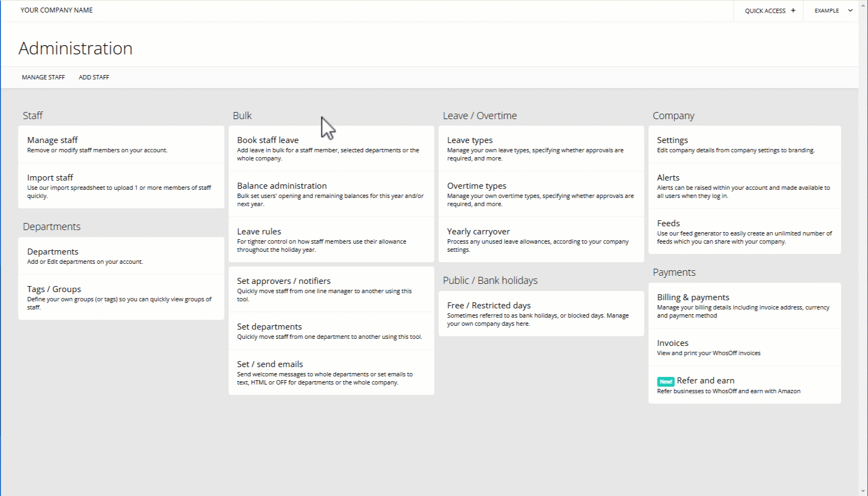This screenshot has height=496, width=868.
Task: Click 'Add or Edit departments on your account' text
Action: 85,262
